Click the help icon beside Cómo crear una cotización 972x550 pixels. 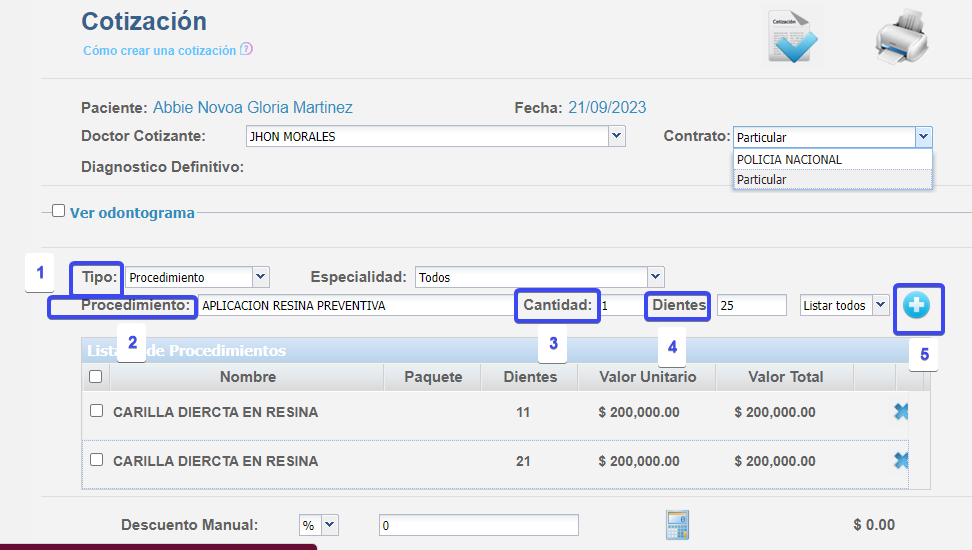pos(247,49)
